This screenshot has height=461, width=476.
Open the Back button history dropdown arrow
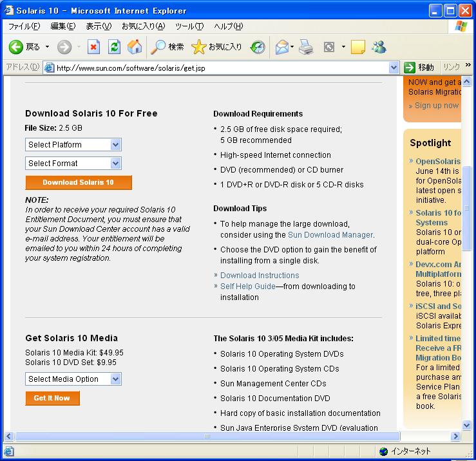(x=48, y=47)
